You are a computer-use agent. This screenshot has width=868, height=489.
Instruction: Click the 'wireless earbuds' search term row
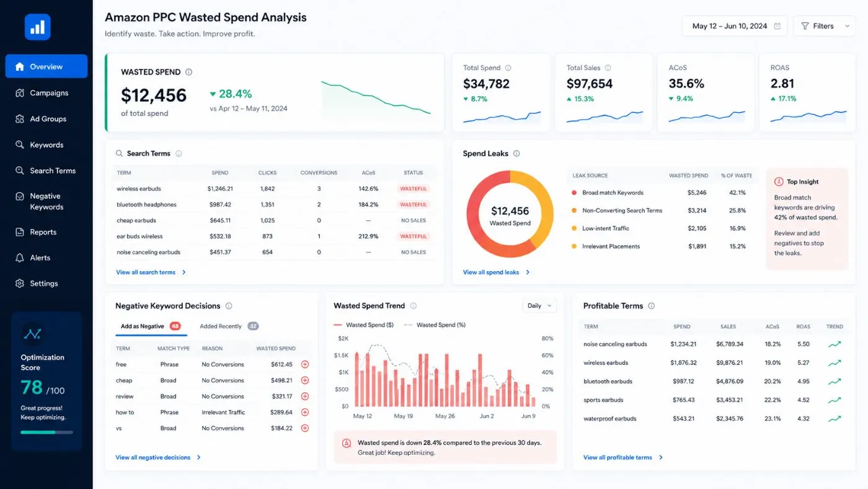tap(275, 189)
